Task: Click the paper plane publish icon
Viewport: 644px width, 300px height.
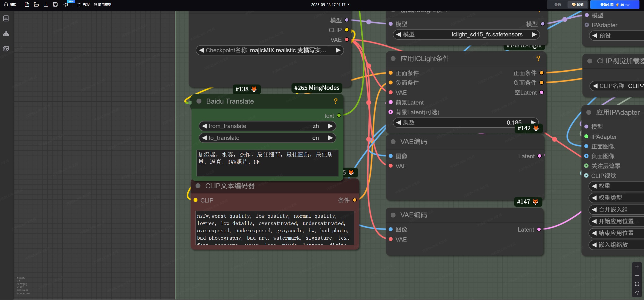Action: 66,5
